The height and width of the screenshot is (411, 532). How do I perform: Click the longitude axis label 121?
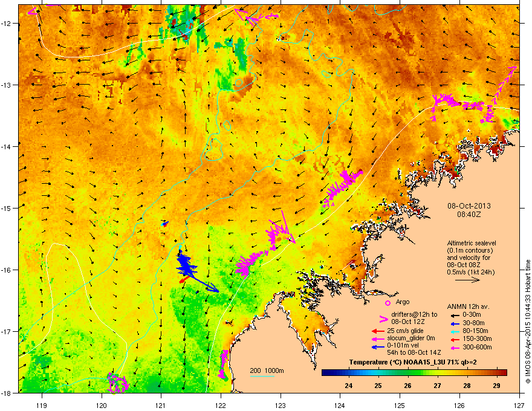click(x=161, y=405)
